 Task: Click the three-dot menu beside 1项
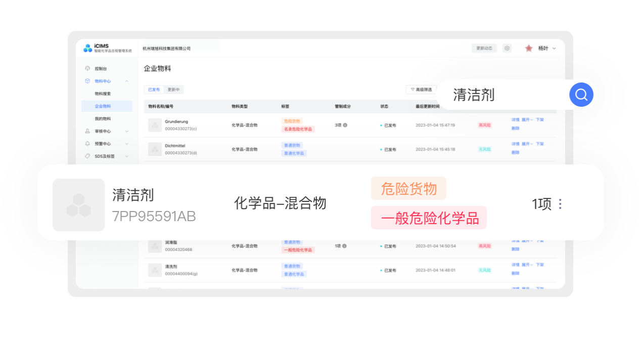click(x=560, y=204)
